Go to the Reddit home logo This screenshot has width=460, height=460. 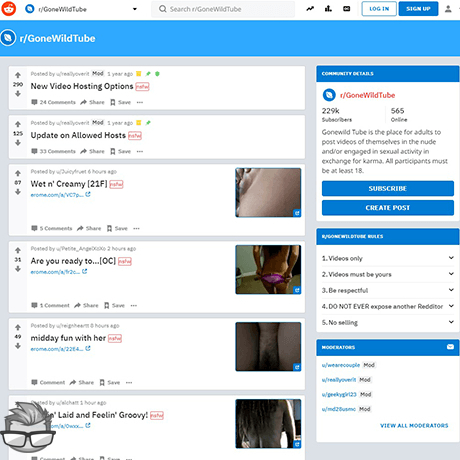[9, 9]
